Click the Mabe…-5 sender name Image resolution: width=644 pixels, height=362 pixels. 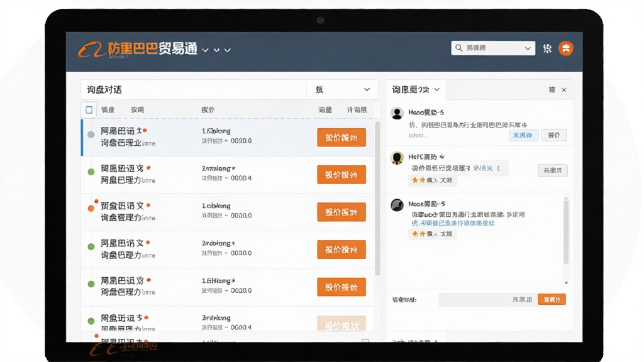[x=427, y=204]
